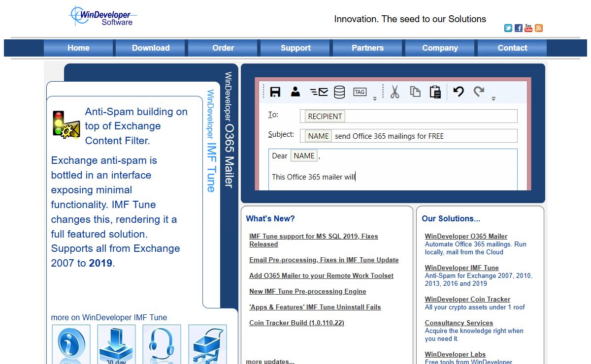Open the Contact menu item

[x=512, y=48]
